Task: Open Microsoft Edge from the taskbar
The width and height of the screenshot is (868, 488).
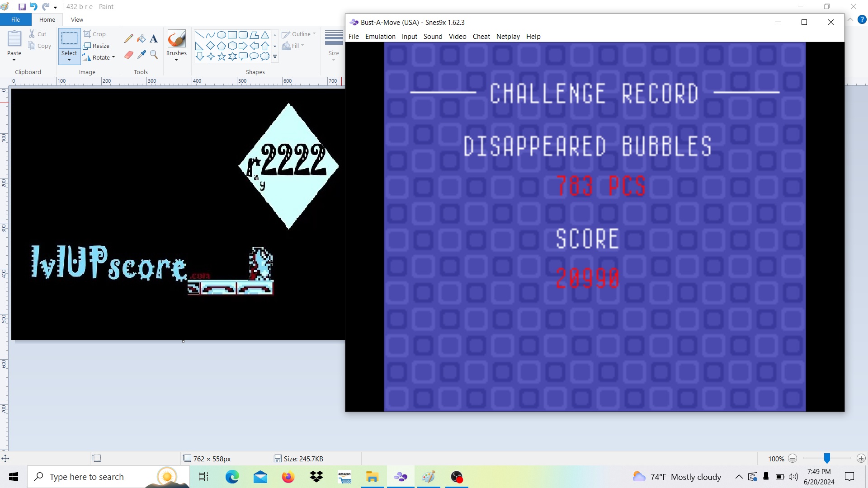Action: (232, 477)
